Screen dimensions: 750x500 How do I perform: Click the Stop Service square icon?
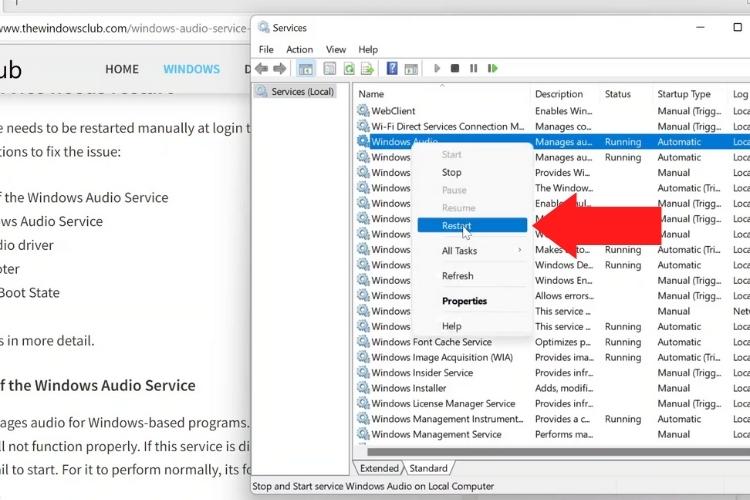tap(455, 68)
